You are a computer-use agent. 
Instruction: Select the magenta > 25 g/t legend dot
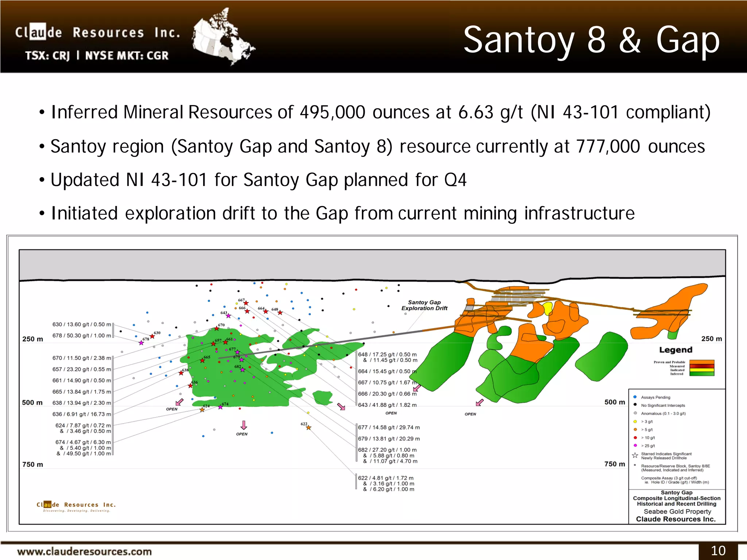click(635, 446)
